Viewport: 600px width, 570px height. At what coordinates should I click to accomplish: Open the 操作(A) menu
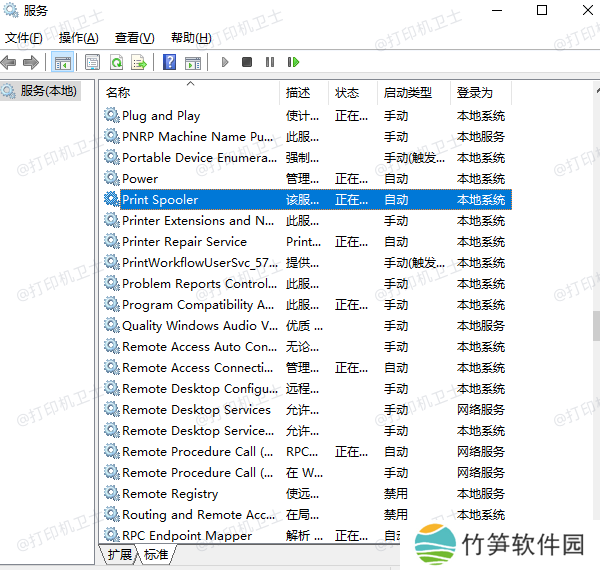coord(78,38)
